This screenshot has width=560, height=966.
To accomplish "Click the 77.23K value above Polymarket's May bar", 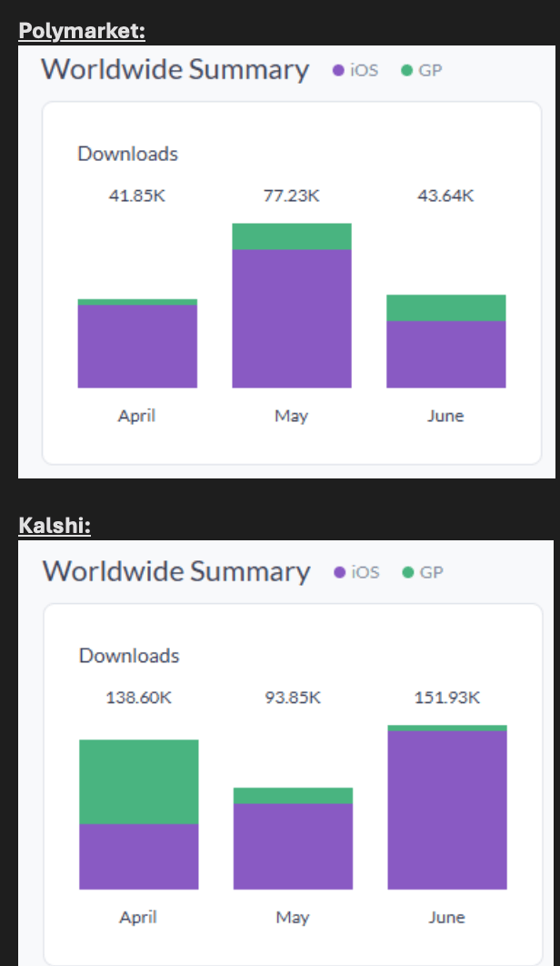I will tap(292, 196).
